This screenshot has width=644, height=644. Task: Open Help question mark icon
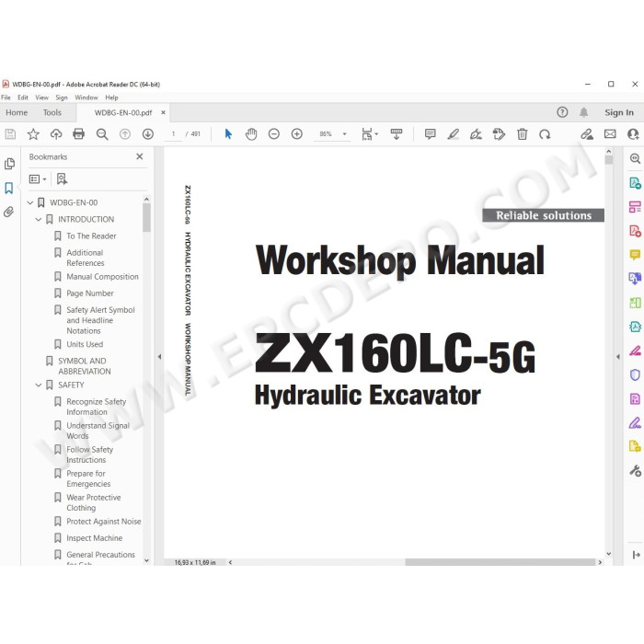click(562, 112)
